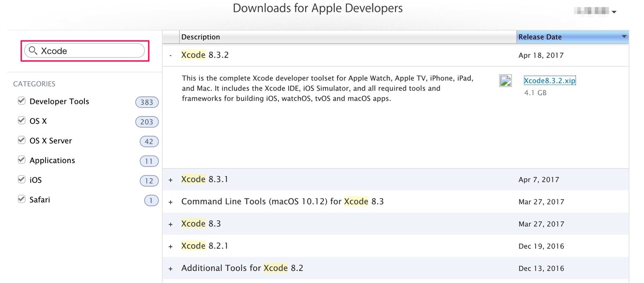Uncheck the Safari category checkbox

coord(21,199)
